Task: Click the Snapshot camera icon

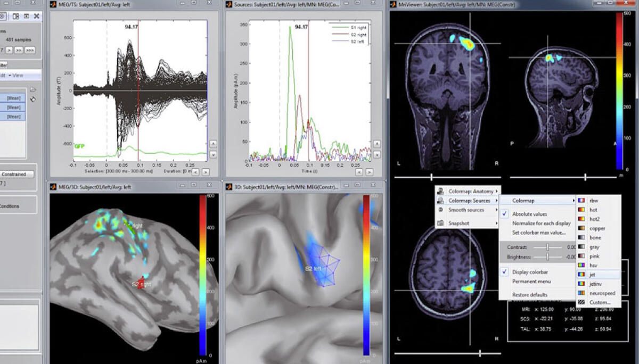Action: (441, 224)
